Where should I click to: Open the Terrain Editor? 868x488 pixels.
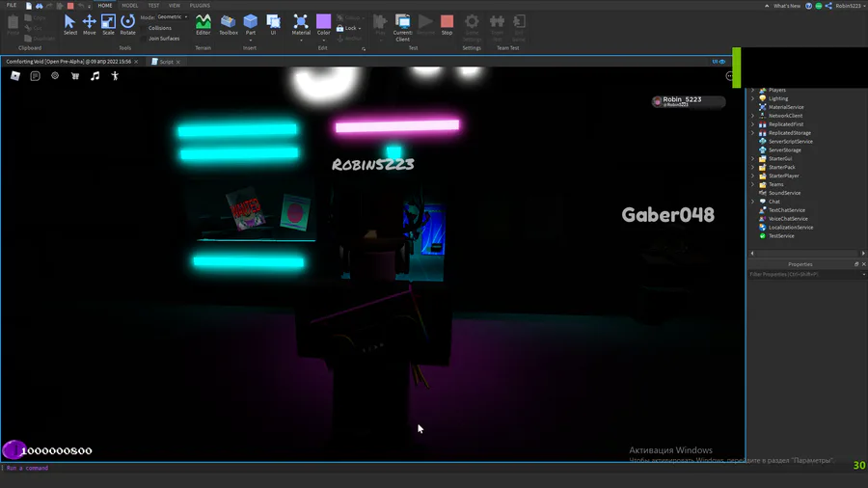click(203, 25)
